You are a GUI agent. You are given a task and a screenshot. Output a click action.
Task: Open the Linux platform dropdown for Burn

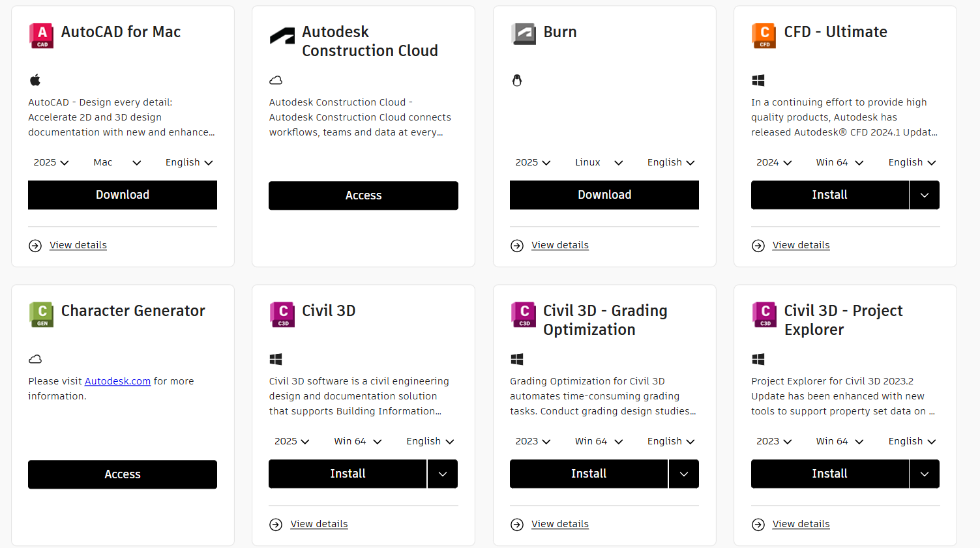tap(599, 162)
